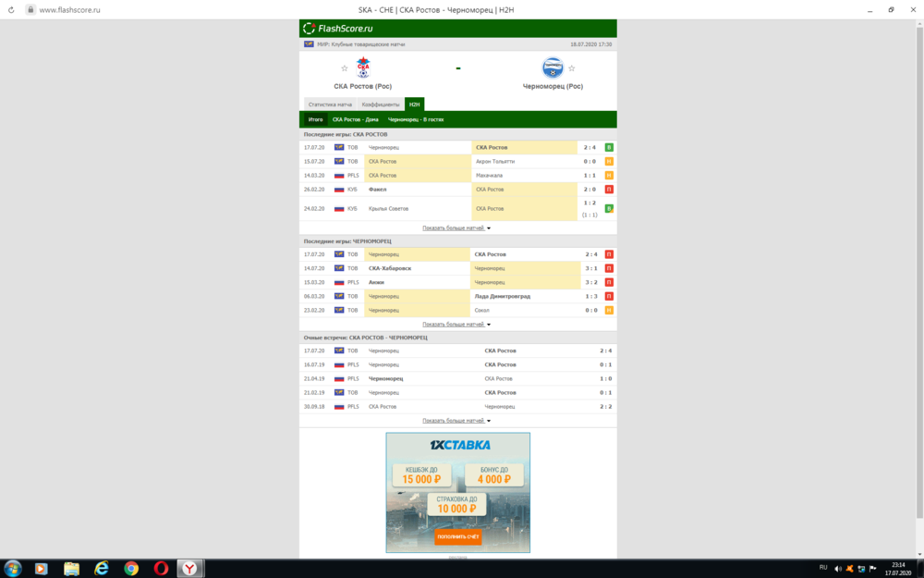The image size is (924, 578).
Task: Open the 21.02.19 head-to-head match row
Action: (458, 393)
